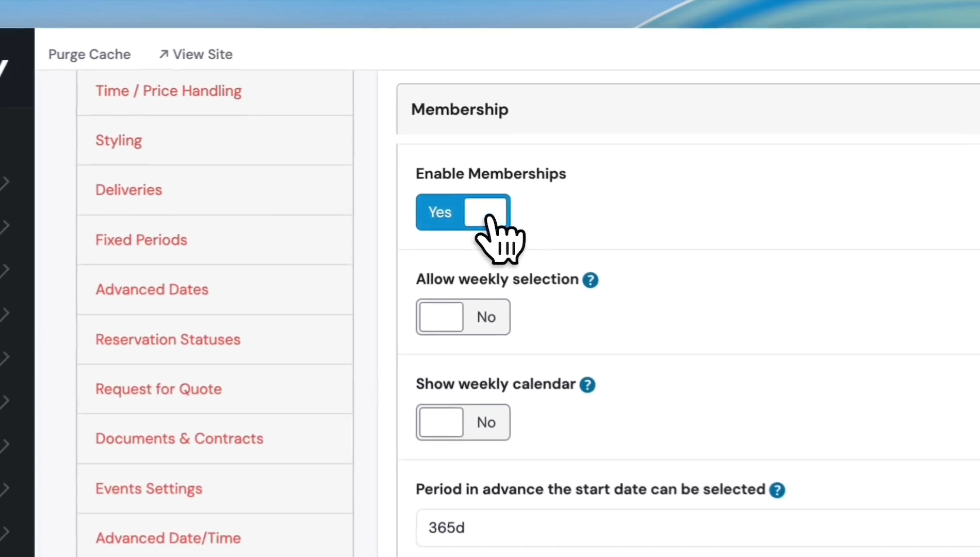Open Time / Price Handling settings
Image resolution: width=980 pixels, height=557 pixels.
click(168, 91)
